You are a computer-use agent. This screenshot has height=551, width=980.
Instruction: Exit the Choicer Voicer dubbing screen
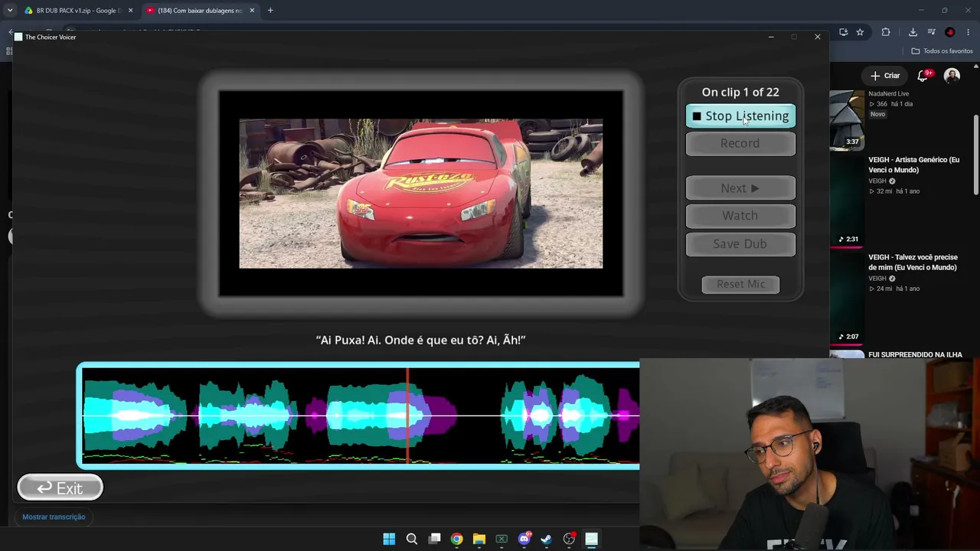tap(60, 488)
